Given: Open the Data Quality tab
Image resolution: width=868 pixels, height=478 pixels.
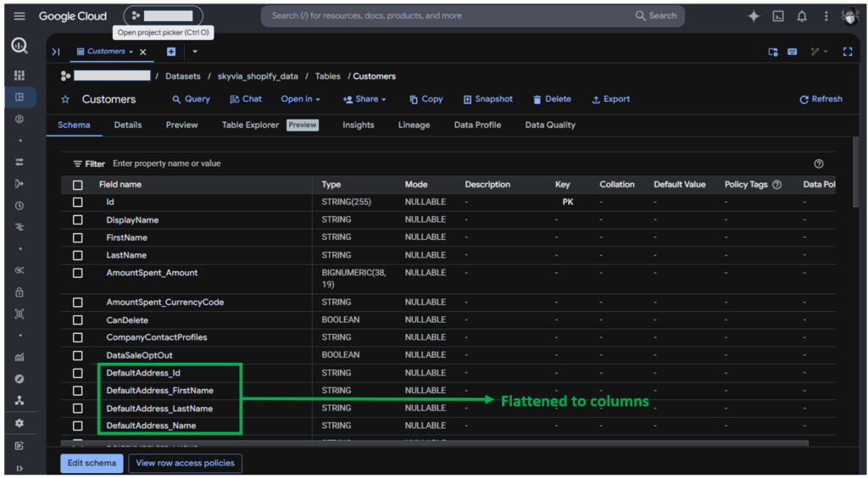Looking at the screenshot, I should coord(550,125).
